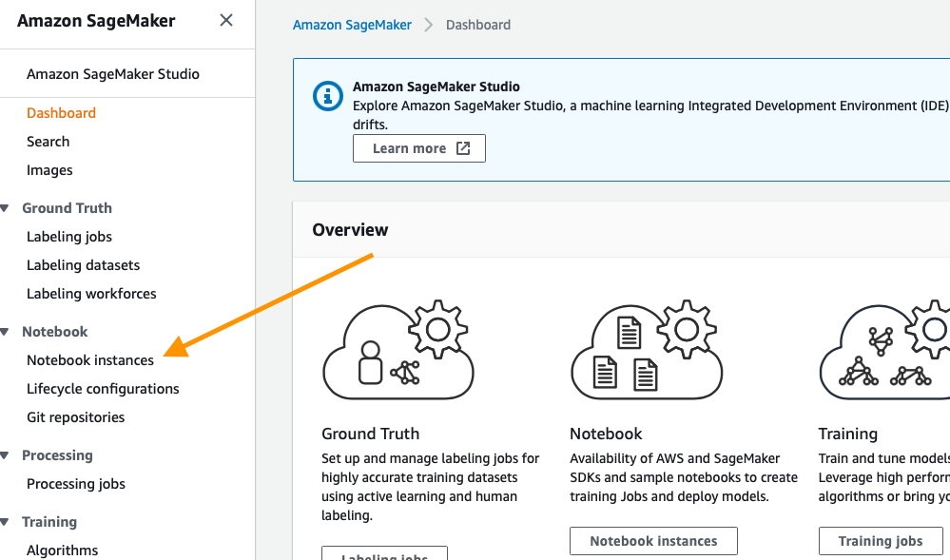Screen dimensions: 950x560
Task: Click the external link icon on Learn more
Action: tap(463, 148)
